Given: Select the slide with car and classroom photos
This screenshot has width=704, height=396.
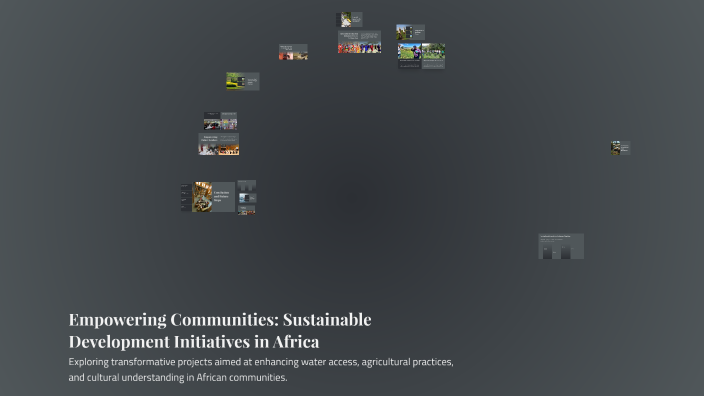Looking at the screenshot, I should (220, 121).
